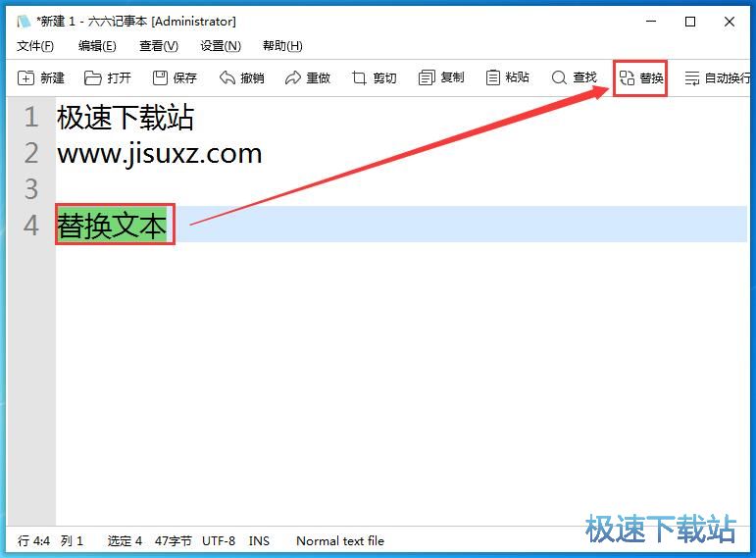Click the notepad app icon in title bar

click(24, 22)
